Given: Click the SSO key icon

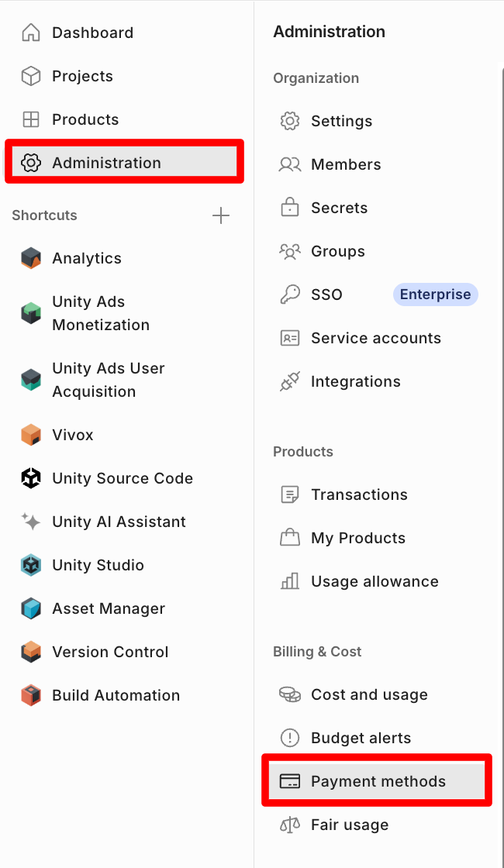Looking at the screenshot, I should 290,294.
